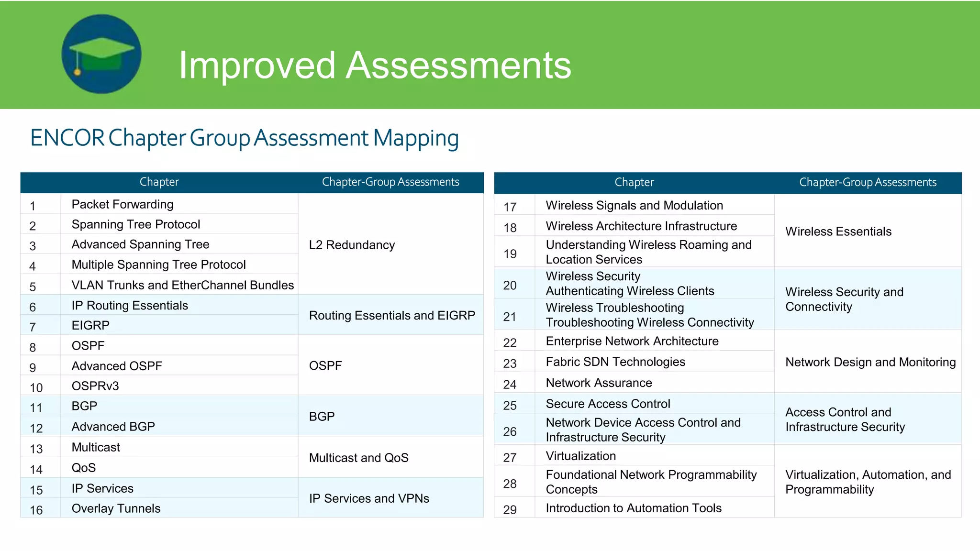Click the Routing Essentials and EIGRP cell

(391, 315)
